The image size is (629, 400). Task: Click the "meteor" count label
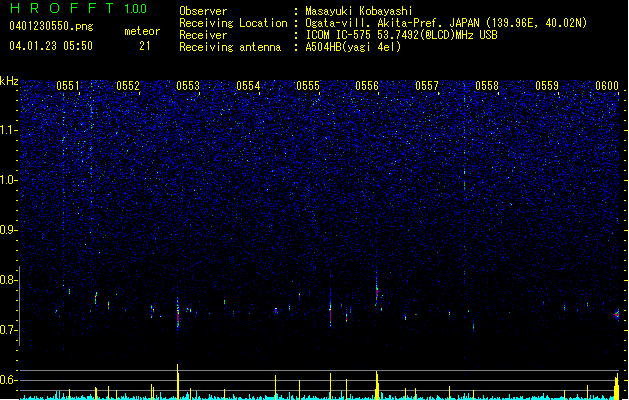pyautogui.click(x=142, y=31)
